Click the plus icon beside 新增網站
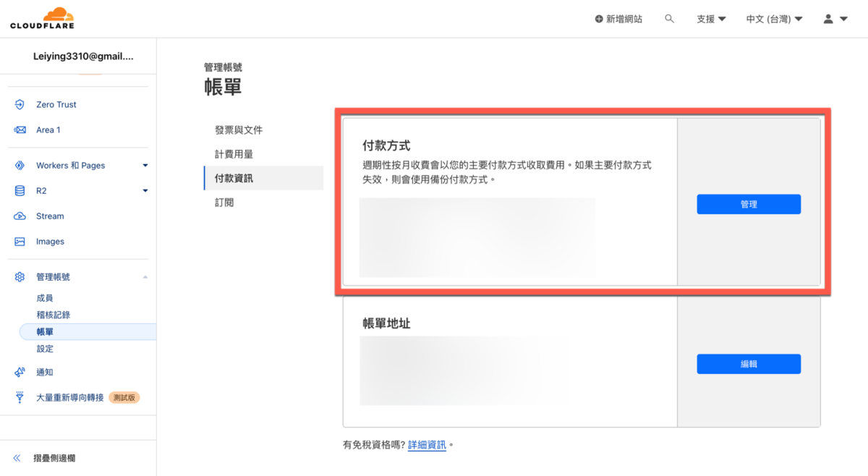This screenshot has height=476, width=868. tap(599, 19)
